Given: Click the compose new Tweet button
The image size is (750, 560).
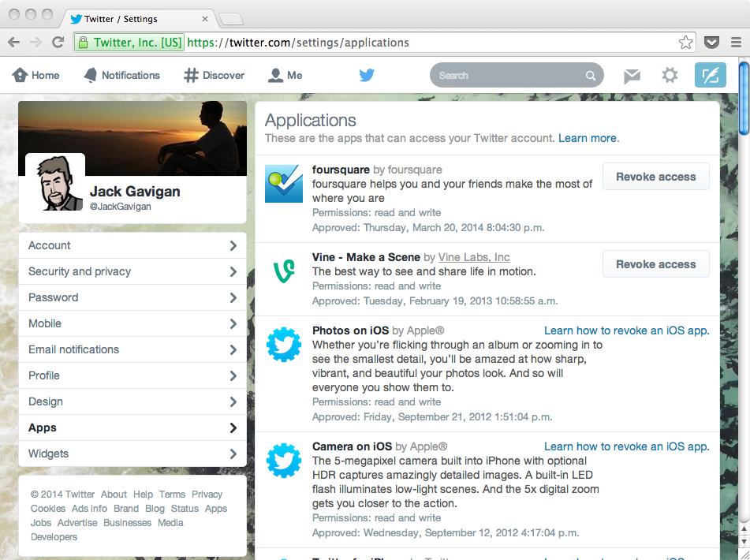Looking at the screenshot, I should pyautogui.click(x=710, y=76).
